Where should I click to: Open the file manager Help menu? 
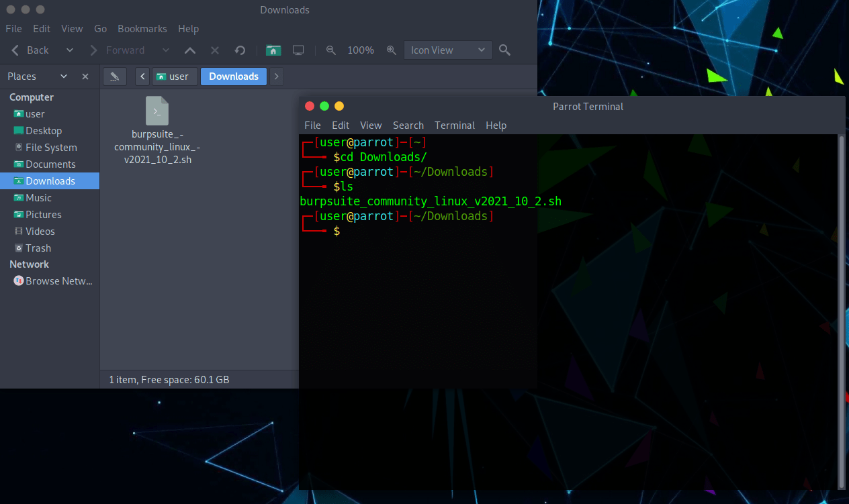(188, 29)
